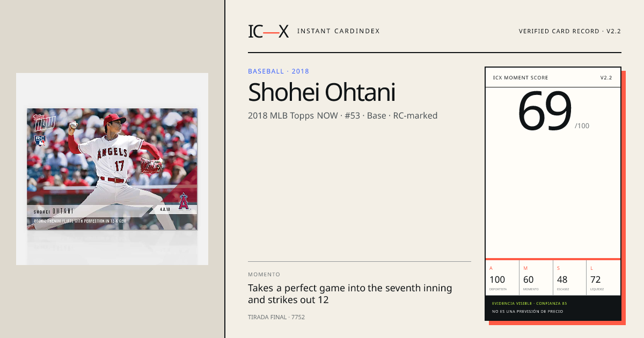This screenshot has height=338, width=644.
Task: Click the Angels team logo on the card
Action: tap(184, 201)
